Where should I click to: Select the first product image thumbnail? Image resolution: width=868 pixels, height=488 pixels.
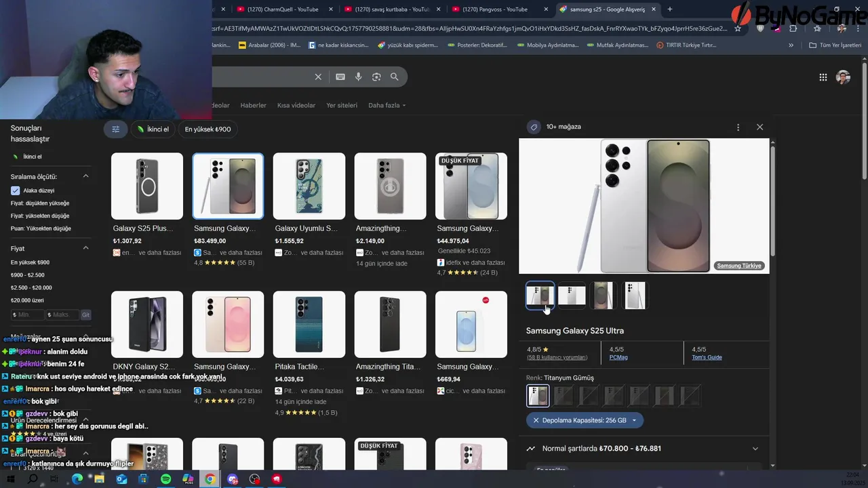[540, 296]
